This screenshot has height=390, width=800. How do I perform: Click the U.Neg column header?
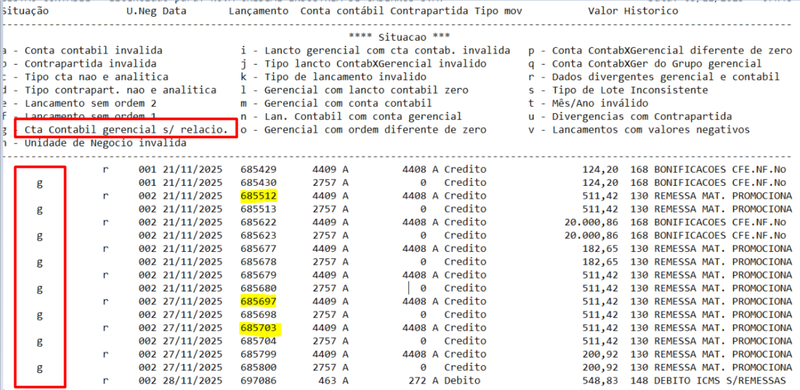[142, 11]
